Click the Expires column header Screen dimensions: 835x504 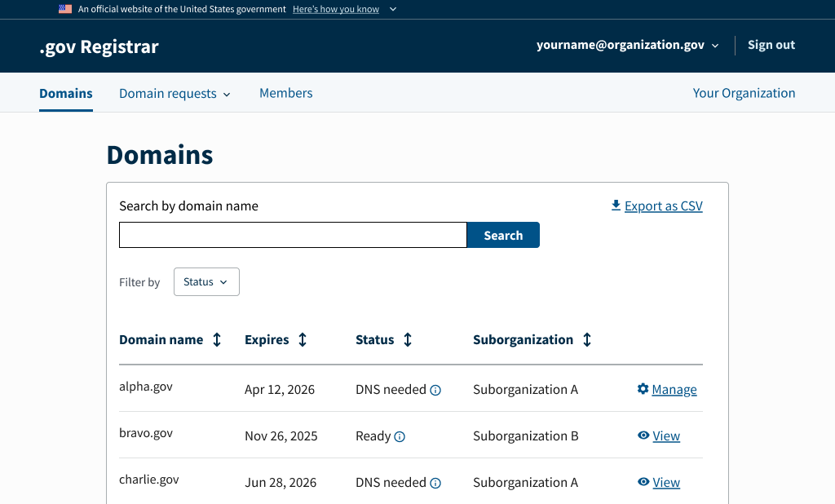point(267,340)
